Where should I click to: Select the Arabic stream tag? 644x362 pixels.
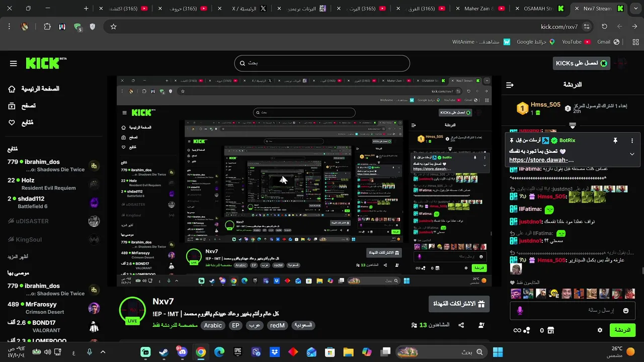[213, 325]
